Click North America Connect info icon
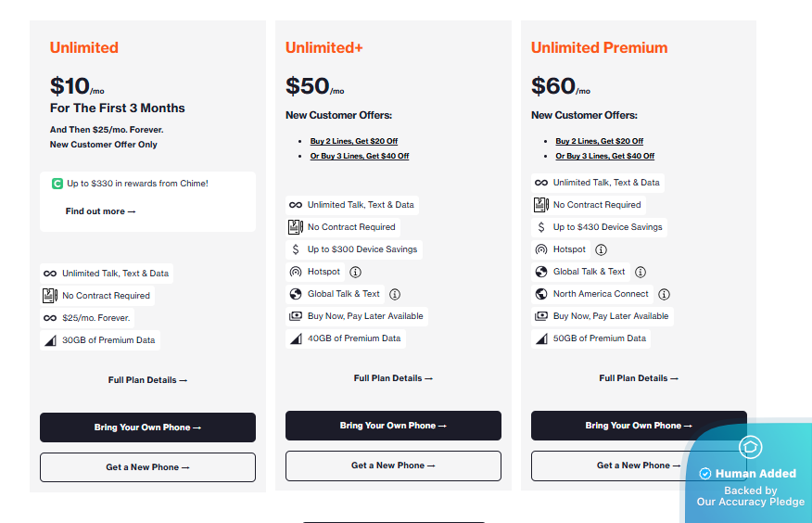This screenshot has height=523, width=812. tap(664, 294)
